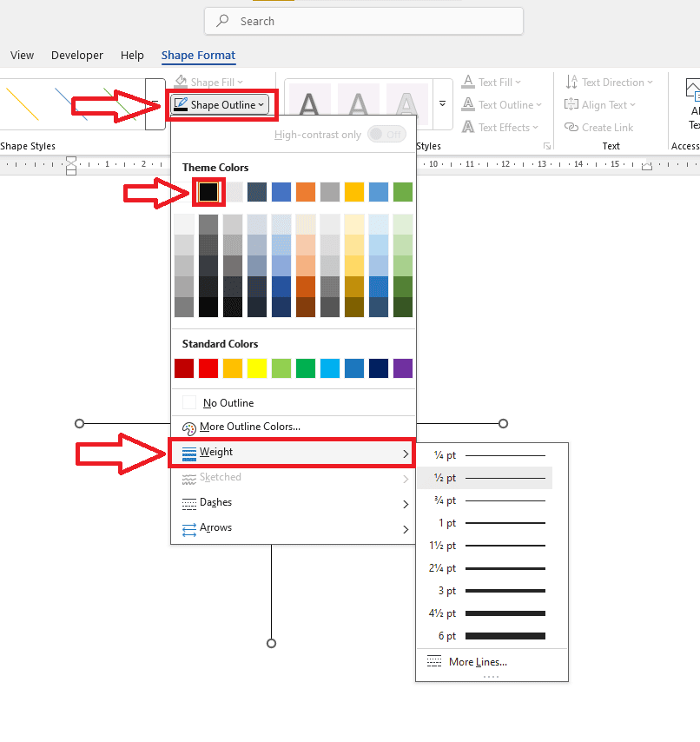The width and height of the screenshot is (700, 742).
Task: Click the Create Link icon
Action: coord(571,128)
